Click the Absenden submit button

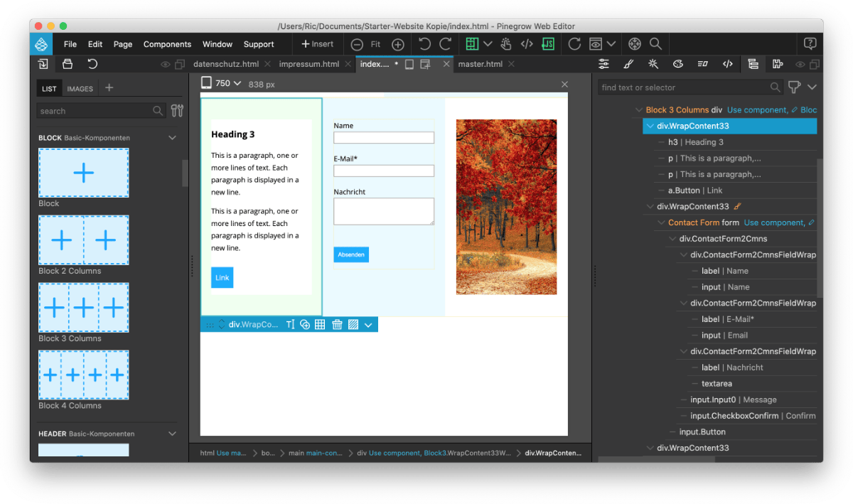[351, 254]
